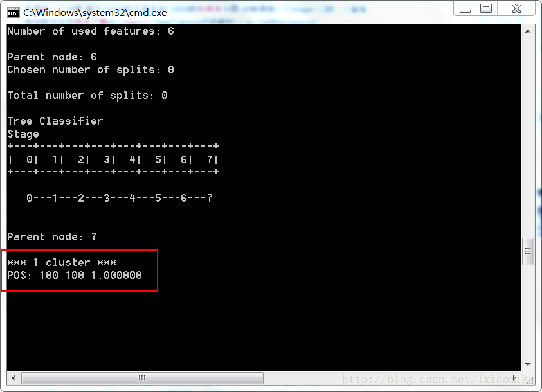
Task: Click the 'Tree Classifier' text
Action: [x=55, y=121]
